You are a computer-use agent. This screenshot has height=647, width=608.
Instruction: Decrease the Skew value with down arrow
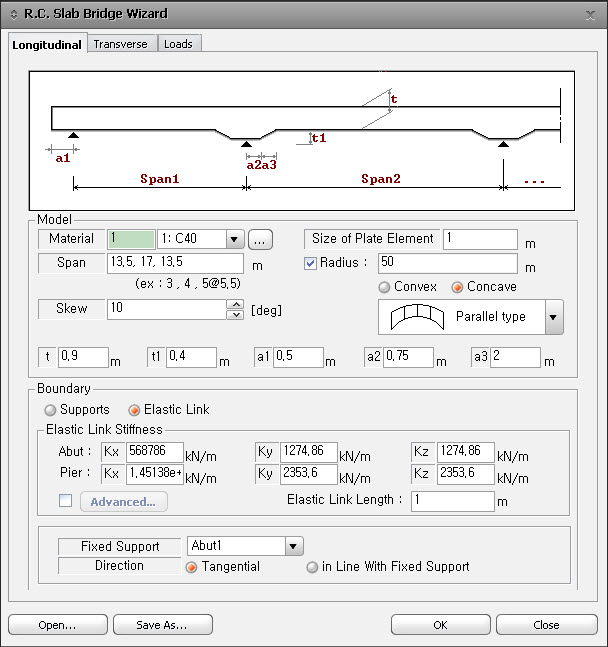tap(236, 315)
